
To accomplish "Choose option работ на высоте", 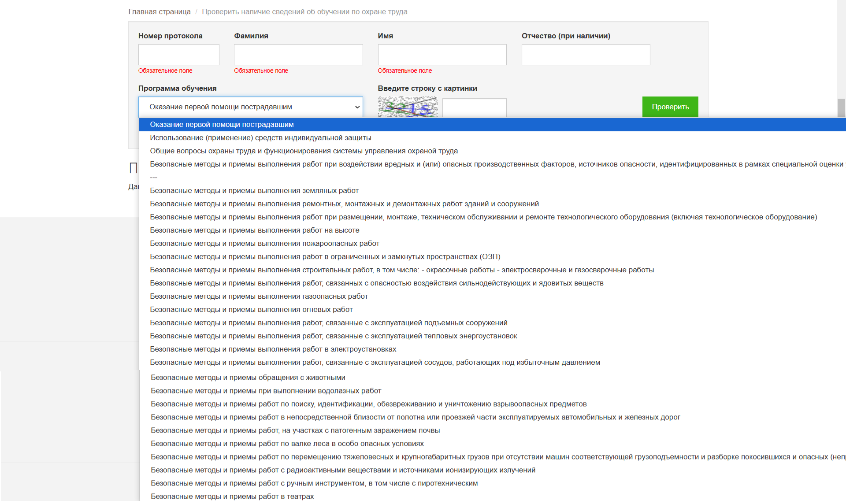I will click(x=255, y=230).
